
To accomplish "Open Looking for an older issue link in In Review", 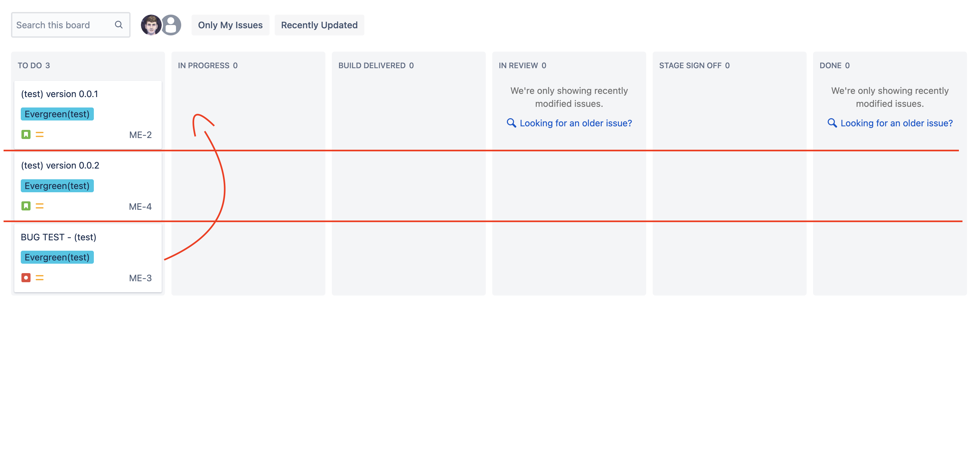I will [576, 123].
